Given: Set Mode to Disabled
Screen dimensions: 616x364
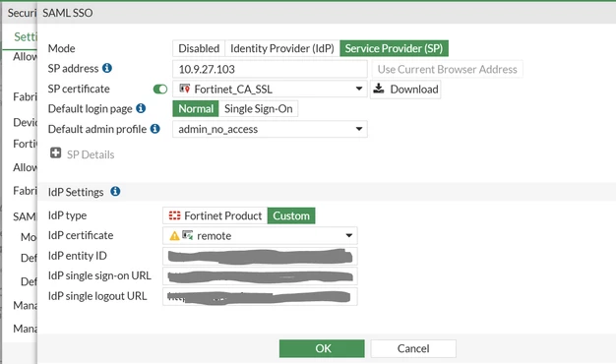Looking at the screenshot, I should 199,48.
